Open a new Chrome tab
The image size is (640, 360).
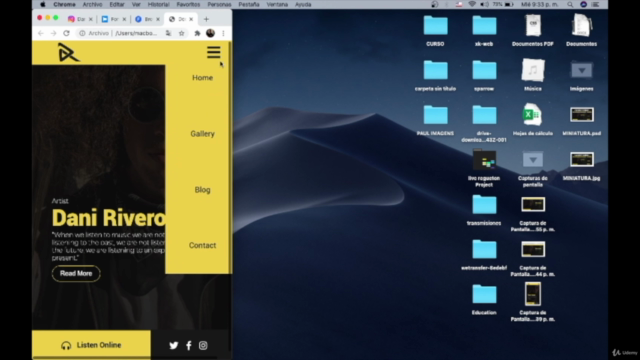pos(206,19)
